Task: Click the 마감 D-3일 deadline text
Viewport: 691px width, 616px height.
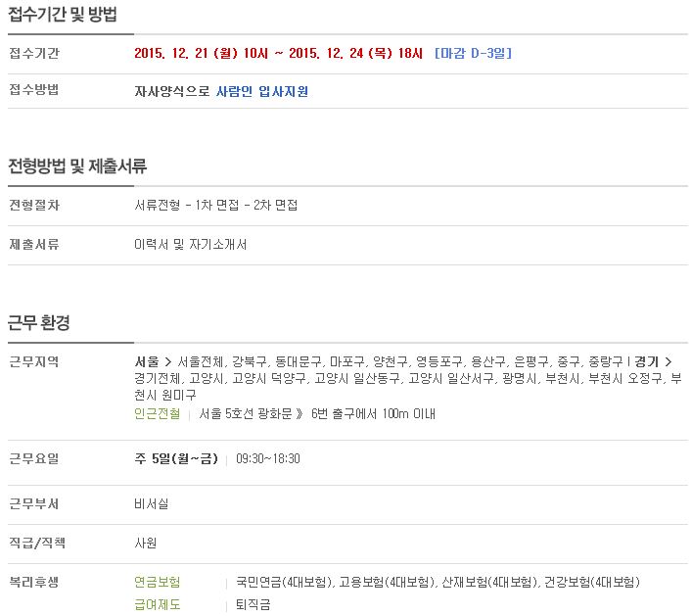Action: pos(473,53)
